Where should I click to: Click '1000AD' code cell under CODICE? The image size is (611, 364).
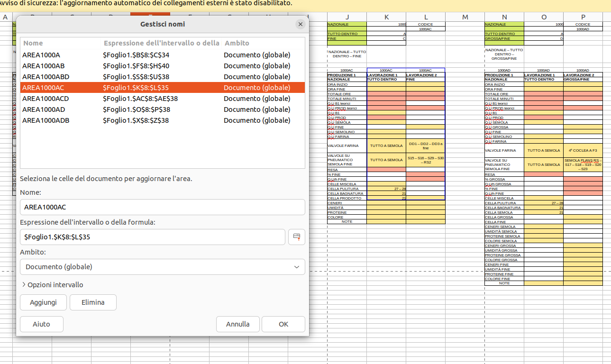click(583, 29)
